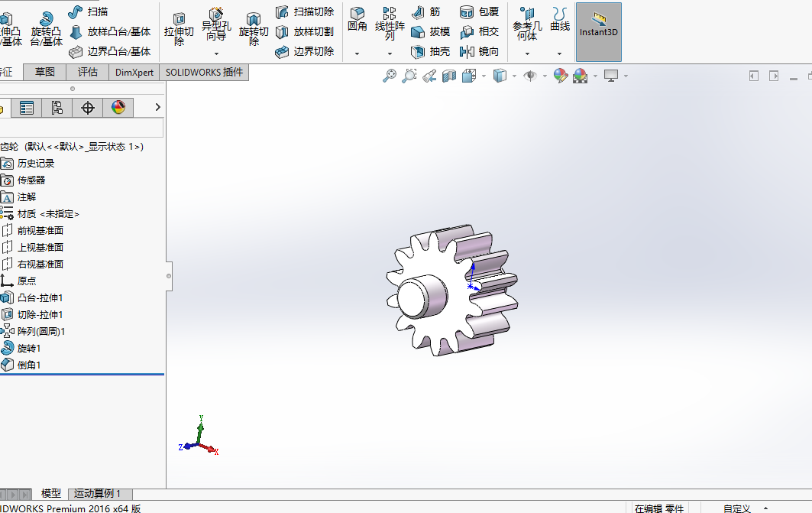
Task: Click Apply Scene icon
Action: click(x=580, y=76)
